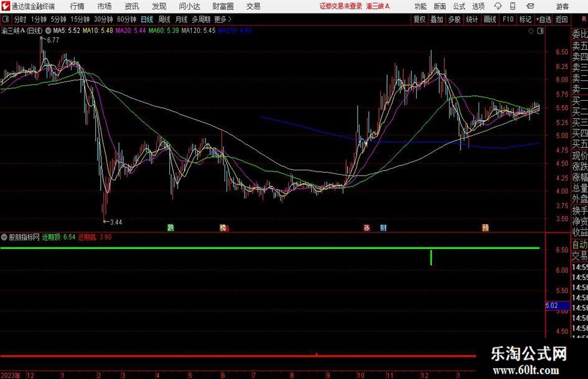Switch to 1分钟 chart period

point(39,19)
